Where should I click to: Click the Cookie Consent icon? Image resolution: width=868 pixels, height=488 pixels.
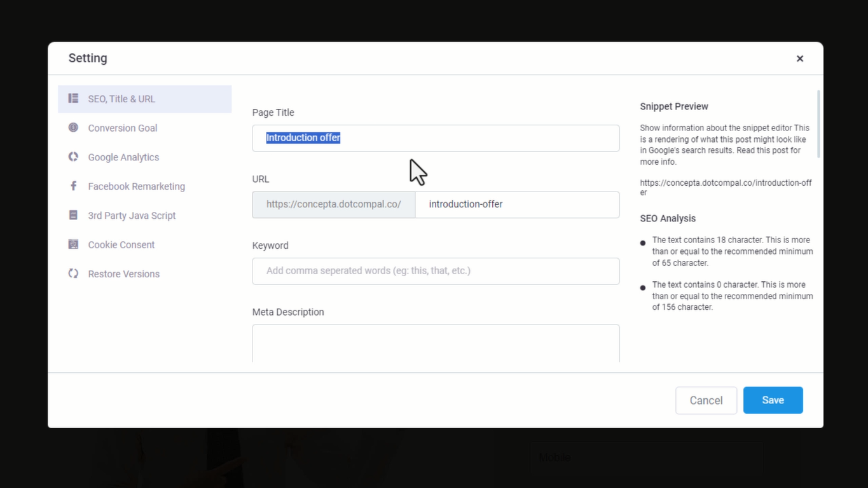[x=73, y=244]
